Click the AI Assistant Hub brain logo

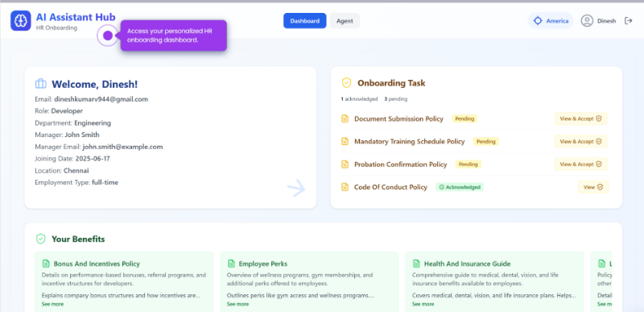(21, 20)
